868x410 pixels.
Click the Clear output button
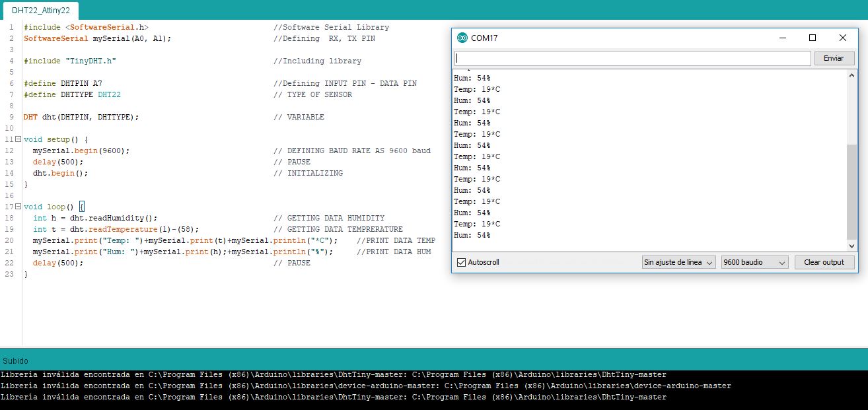824,262
